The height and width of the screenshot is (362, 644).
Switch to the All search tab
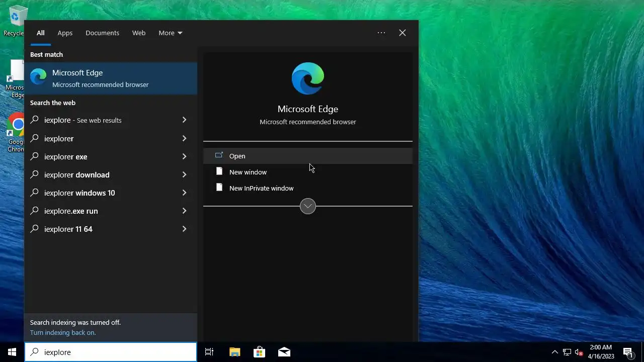pos(40,33)
